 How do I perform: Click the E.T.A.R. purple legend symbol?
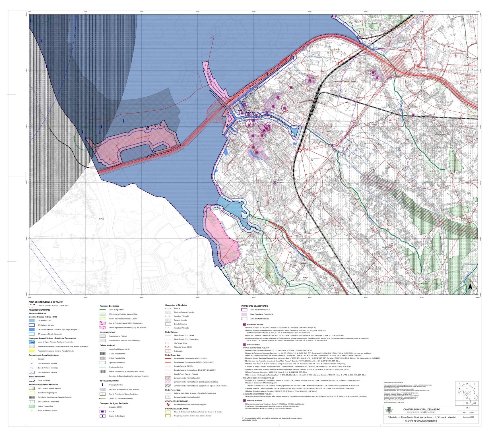click(x=103, y=411)
